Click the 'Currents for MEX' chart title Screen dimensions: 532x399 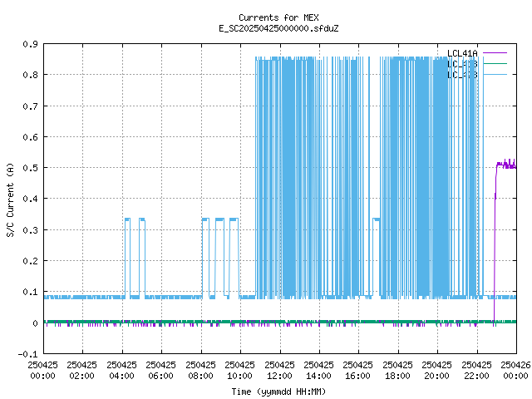point(278,17)
